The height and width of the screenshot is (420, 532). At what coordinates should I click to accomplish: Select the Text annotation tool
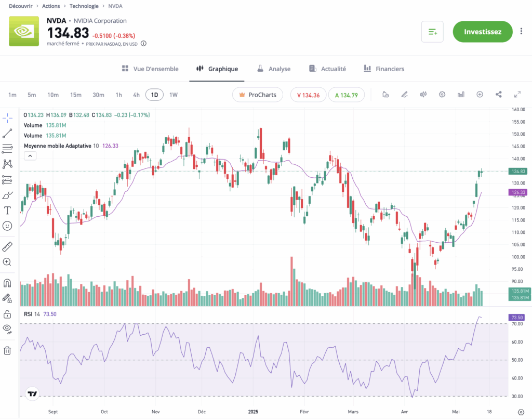[7, 211]
